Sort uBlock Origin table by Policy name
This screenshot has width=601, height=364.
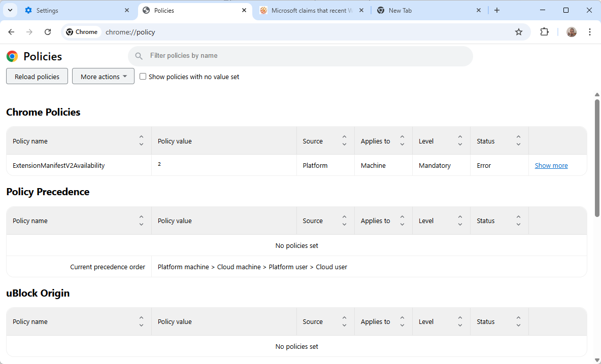click(141, 321)
